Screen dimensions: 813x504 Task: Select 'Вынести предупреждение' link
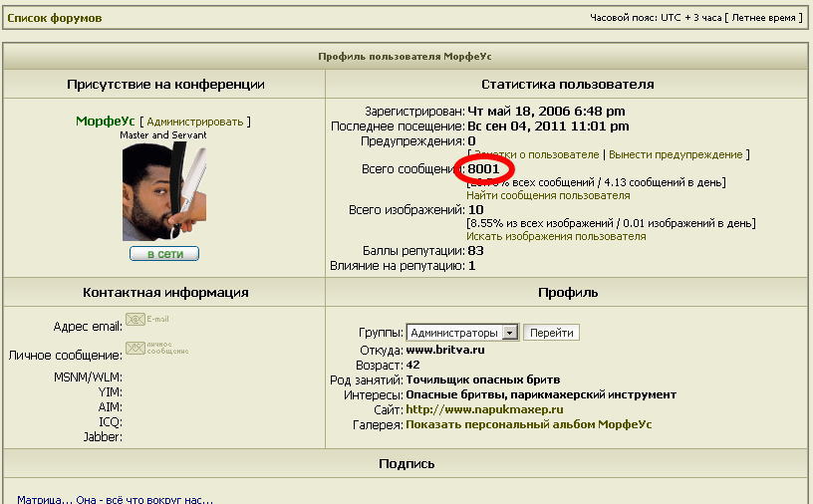pyautogui.click(x=676, y=155)
